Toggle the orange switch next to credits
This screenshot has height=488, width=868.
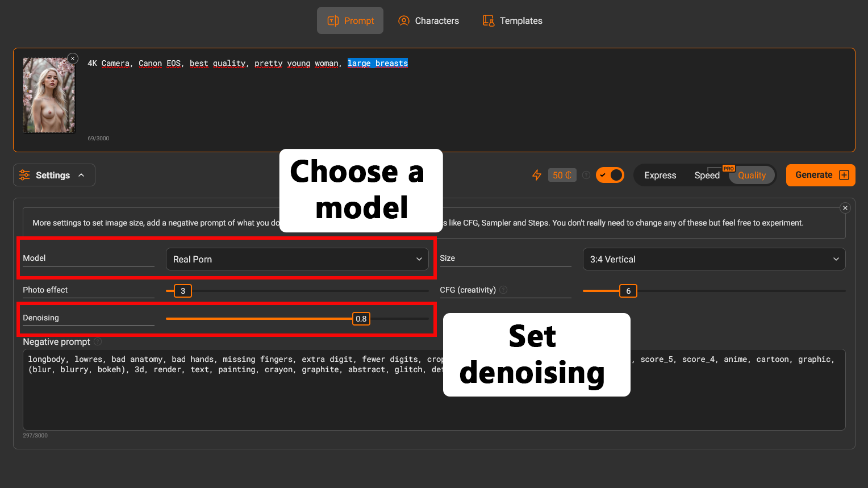(x=610, y=175)
